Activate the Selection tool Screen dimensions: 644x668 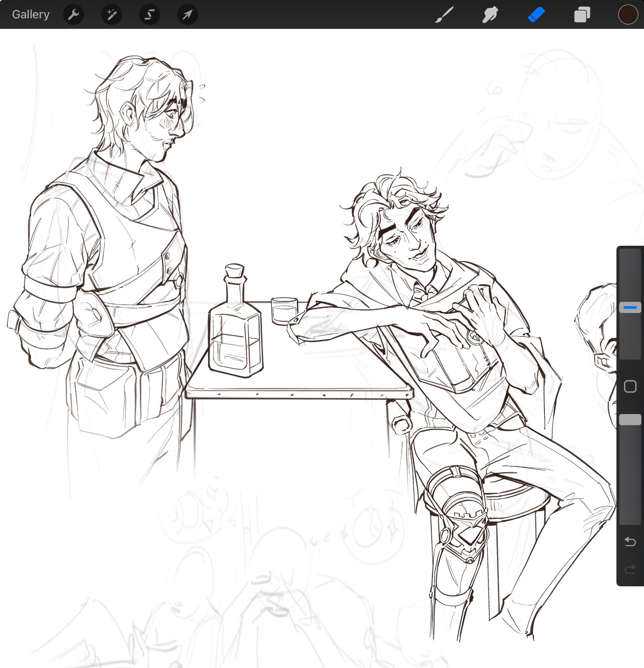(x=150, y=14)
